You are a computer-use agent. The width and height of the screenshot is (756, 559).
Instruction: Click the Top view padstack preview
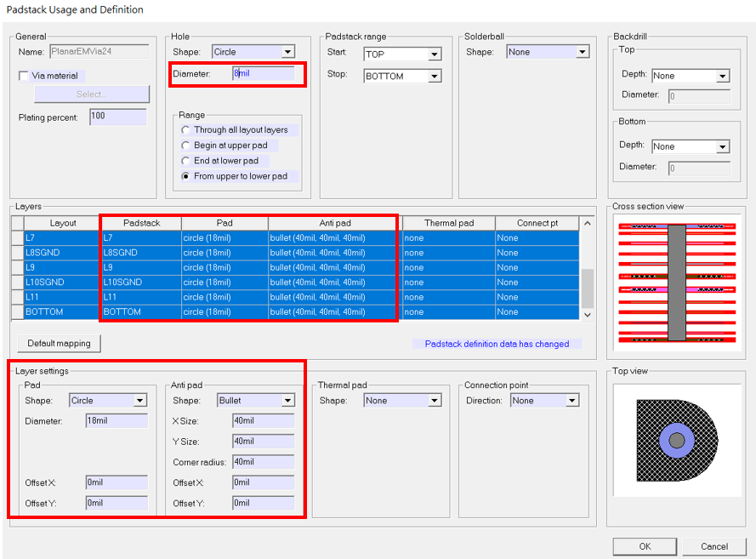point(677,441)
